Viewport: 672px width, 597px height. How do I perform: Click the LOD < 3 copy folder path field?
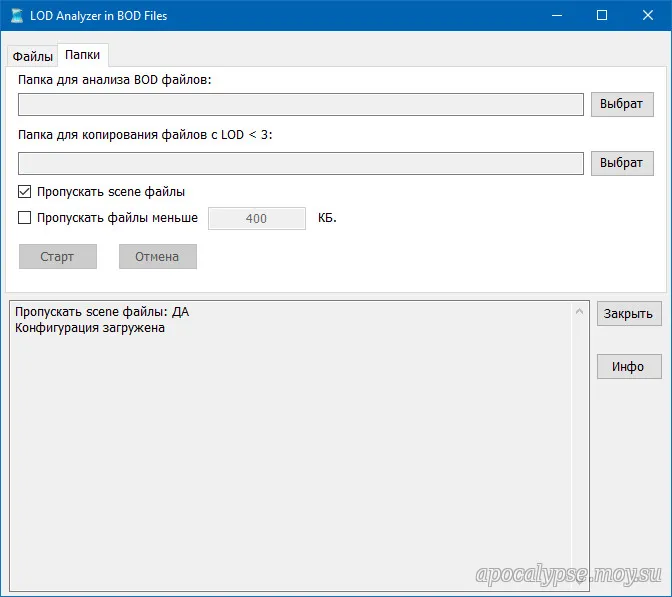(x=300, y=164)
